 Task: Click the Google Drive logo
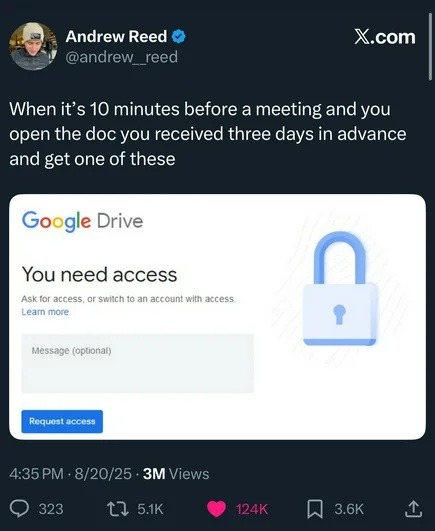coord(83,221)
